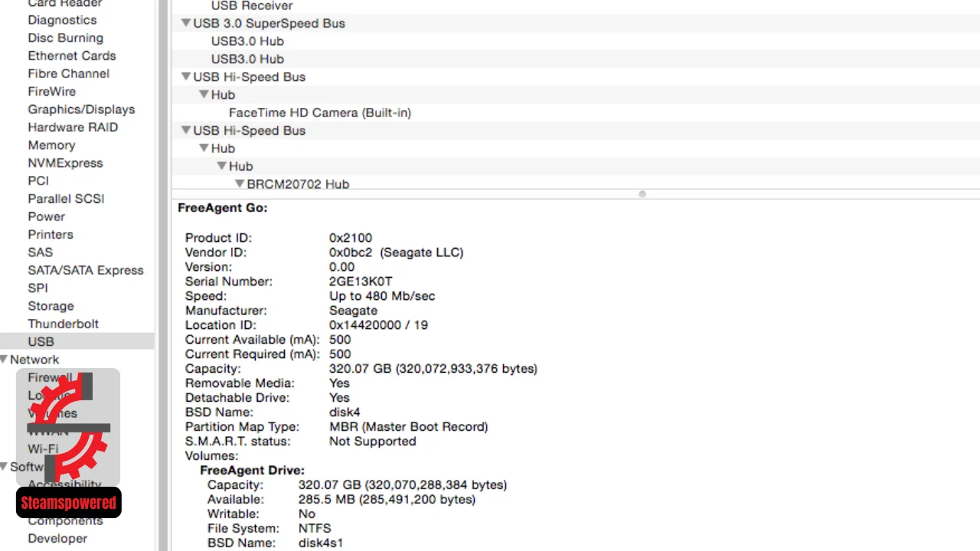
Task: Click the BSD Name value disk4s1
Action: 321,543
